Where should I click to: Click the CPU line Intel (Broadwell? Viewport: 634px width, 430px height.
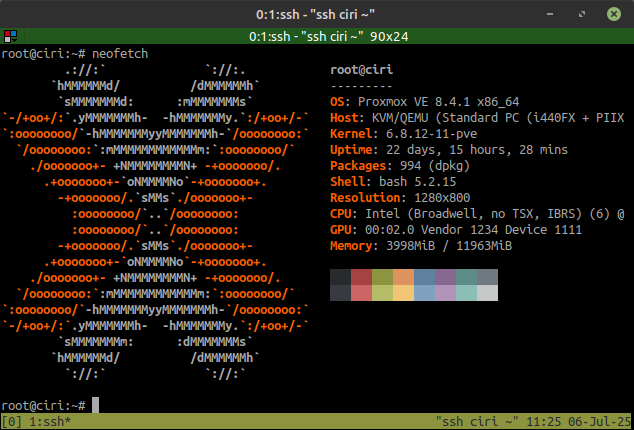(477, 214)
